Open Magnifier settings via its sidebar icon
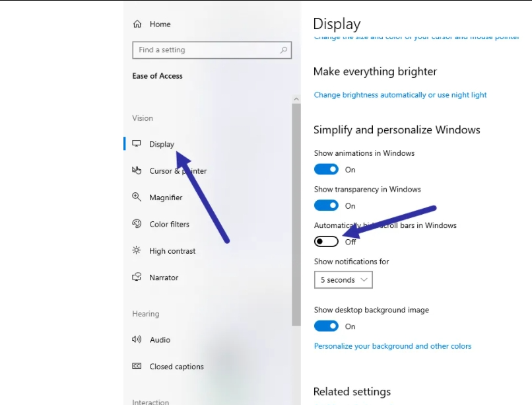The width and height of the screenshot is (532, 405). [x=137, y=197]
